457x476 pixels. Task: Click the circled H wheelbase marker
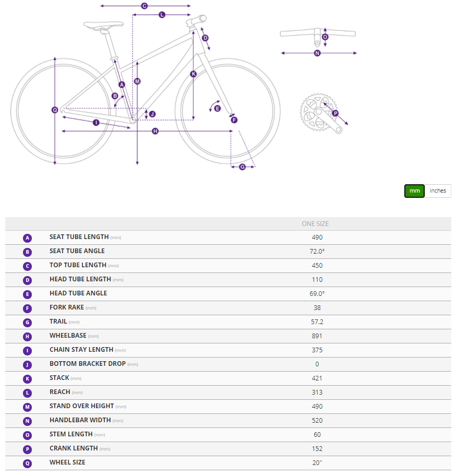(x=154, y=131)
